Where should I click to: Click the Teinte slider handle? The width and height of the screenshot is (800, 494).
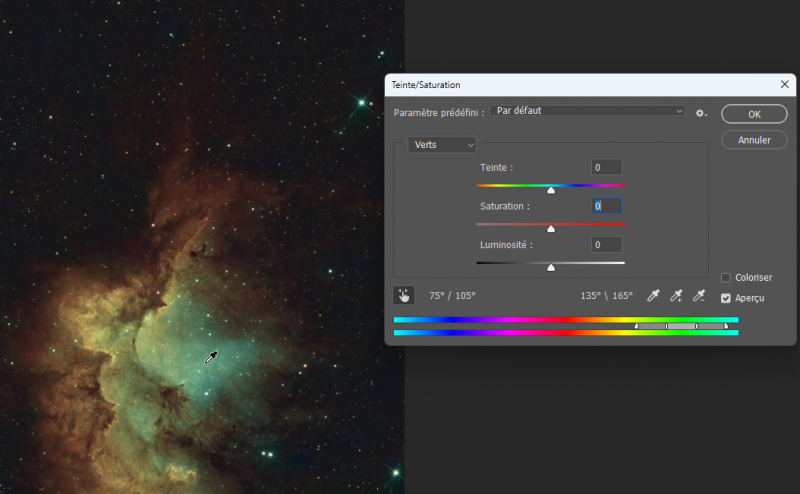coord(551,190)
